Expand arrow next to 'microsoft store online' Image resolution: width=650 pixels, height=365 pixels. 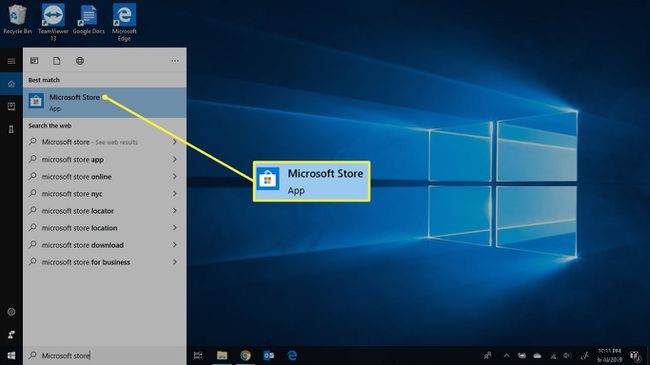pos(175,176)
